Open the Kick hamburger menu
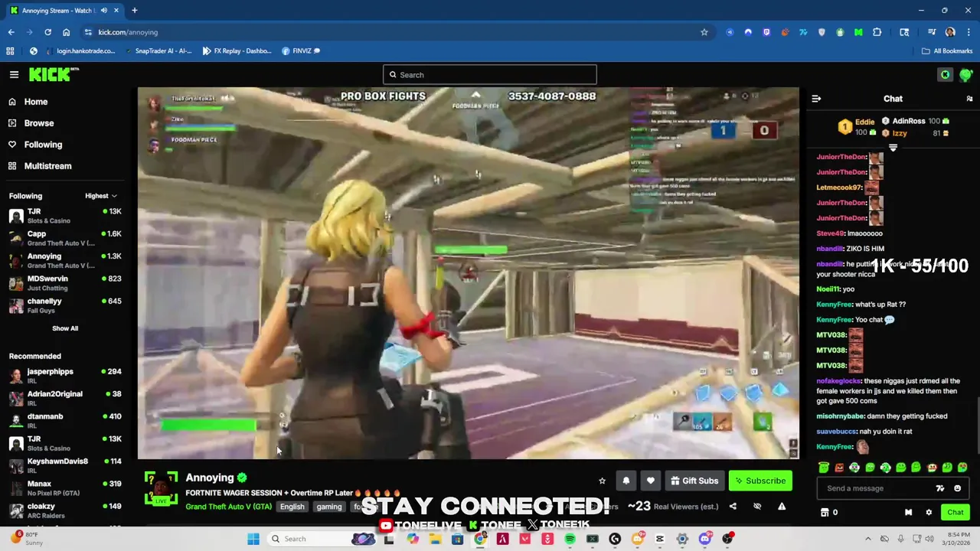Image resolution: width=980 pixels, height=551 pixels. pos(14,74)
